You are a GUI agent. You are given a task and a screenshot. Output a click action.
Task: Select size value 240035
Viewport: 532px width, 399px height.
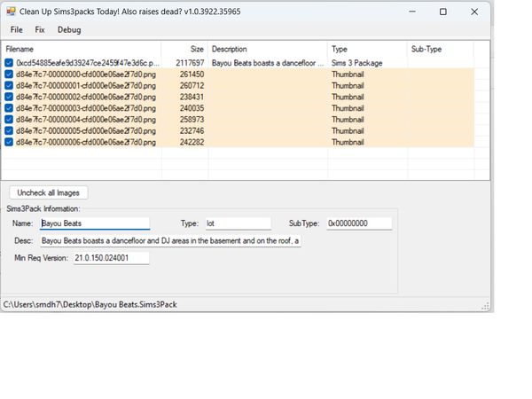point(192,108)
